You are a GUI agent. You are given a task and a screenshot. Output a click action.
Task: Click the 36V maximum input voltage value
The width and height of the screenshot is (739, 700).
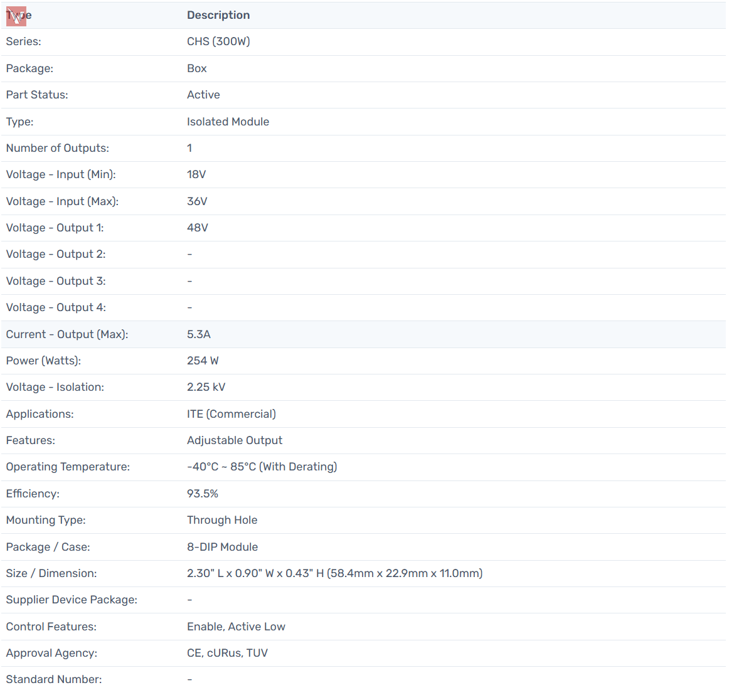pos(197,201)
